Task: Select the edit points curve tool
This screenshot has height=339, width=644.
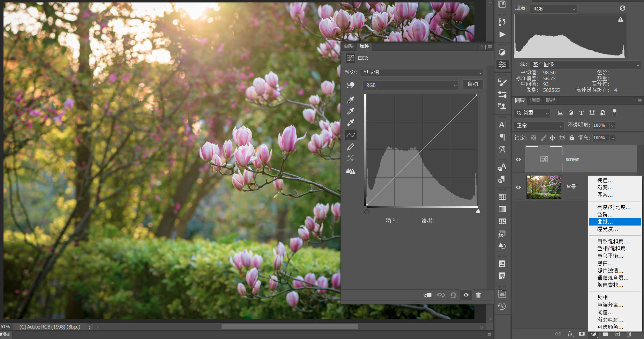Action: click(351, 135)
